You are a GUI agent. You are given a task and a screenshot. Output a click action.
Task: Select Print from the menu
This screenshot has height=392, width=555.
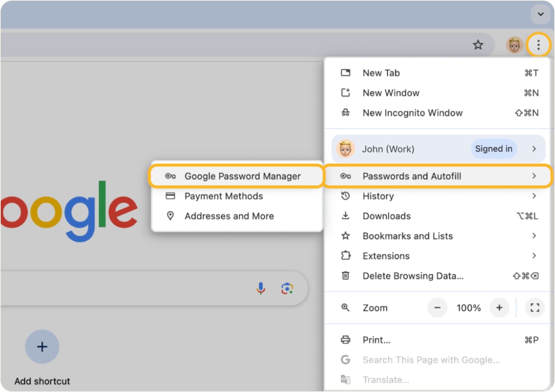pos(376,340)
